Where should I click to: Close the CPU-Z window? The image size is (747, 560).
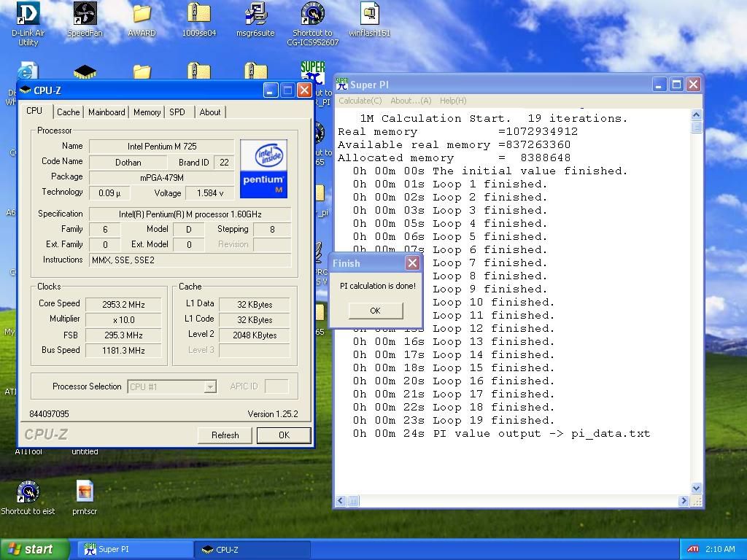coord(304,90)
